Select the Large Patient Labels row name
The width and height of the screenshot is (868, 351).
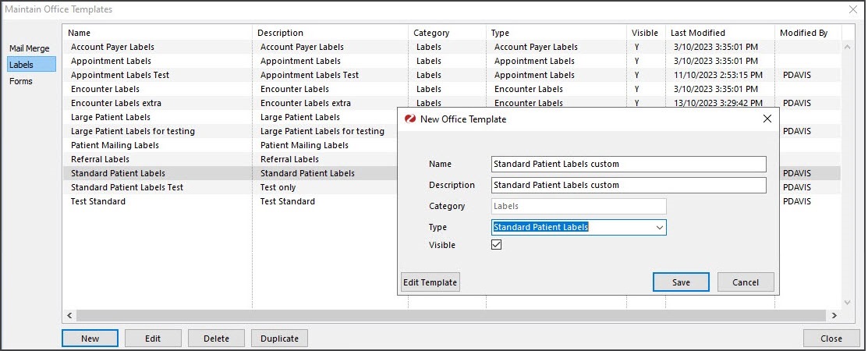(x=111, y=117)
